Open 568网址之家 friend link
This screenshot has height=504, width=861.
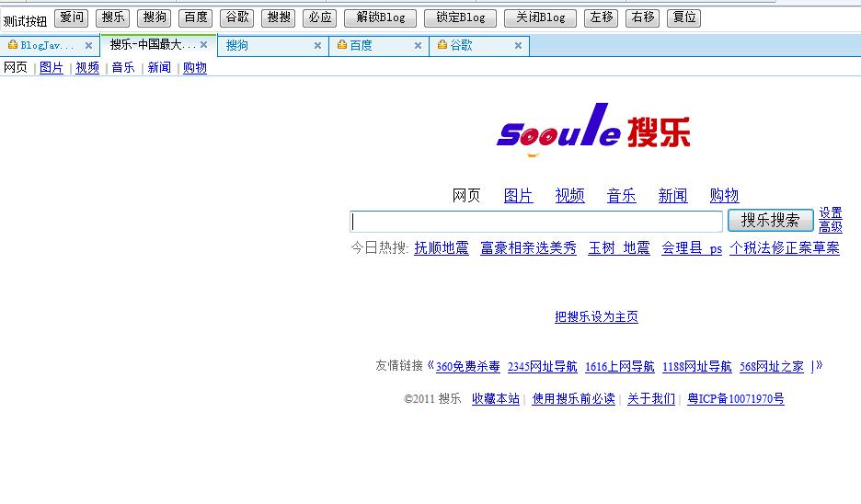[x=772, y=366]
